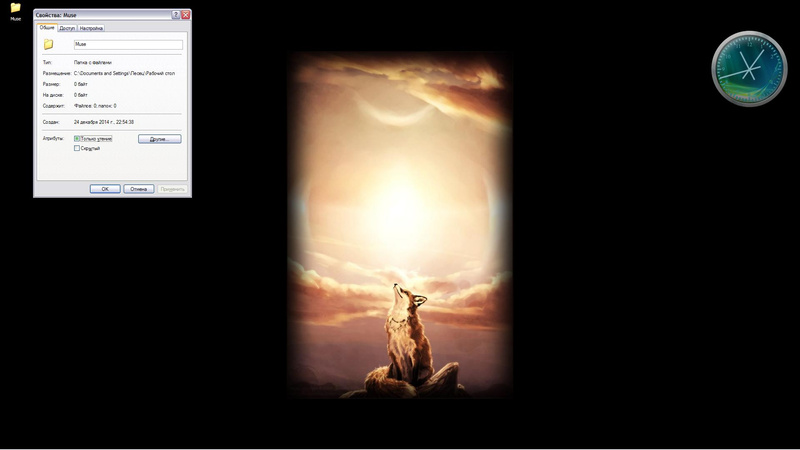Select the location path C:\Documents and Settings text

pos(124,73)
